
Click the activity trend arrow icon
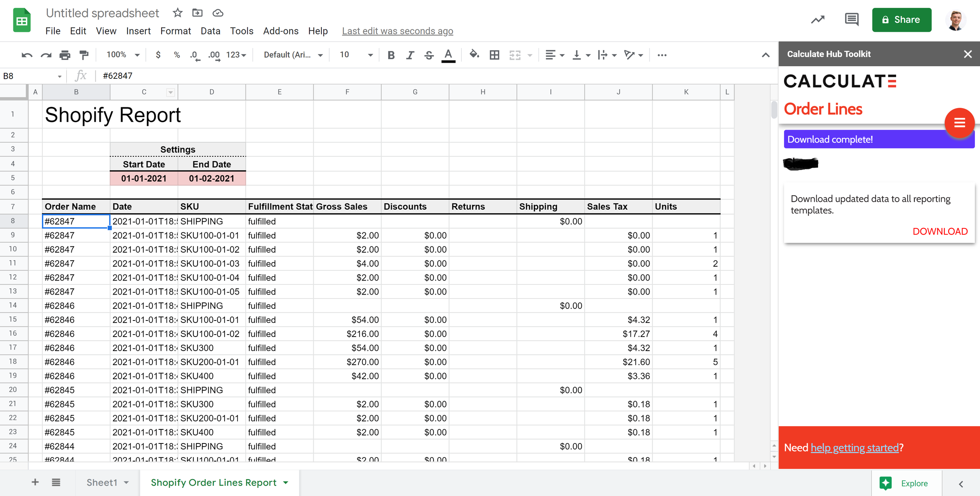(x=818, y=20)
